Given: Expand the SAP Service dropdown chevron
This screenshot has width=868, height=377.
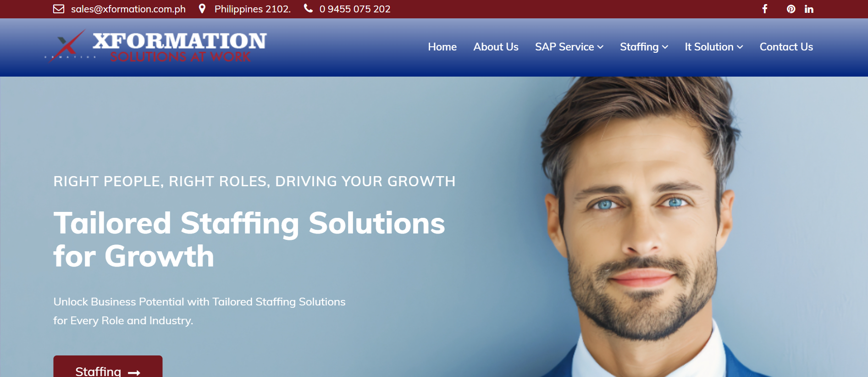Looking at the screenshot, I should coord(600,47).
